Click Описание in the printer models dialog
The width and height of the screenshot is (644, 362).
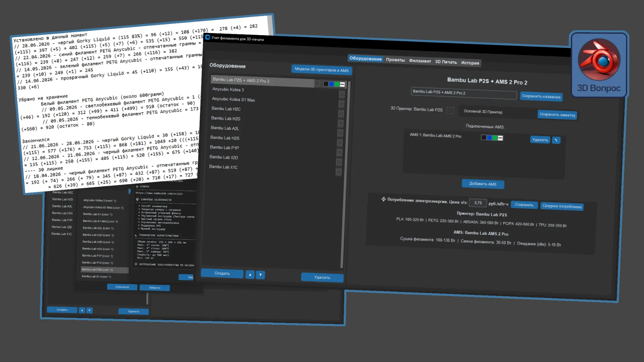click(x=122, y=287)
